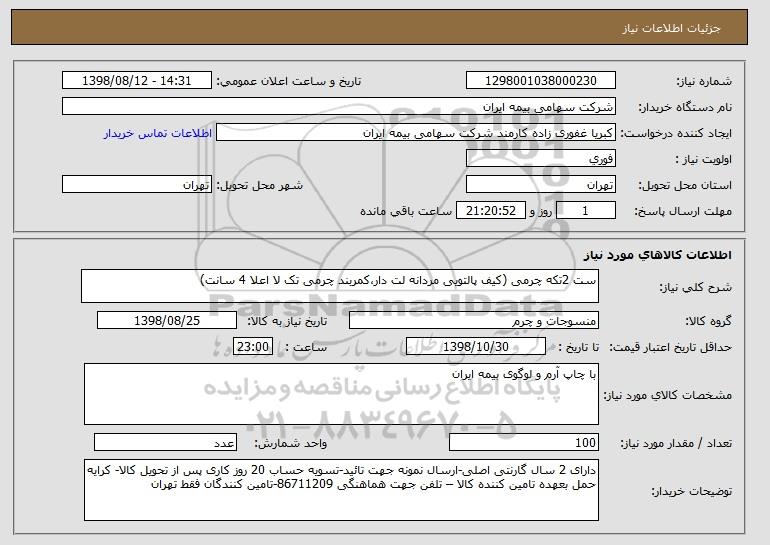The height and width of the screenshot is (545, 770).
Task: Click the header title 'جزئیات اطلاعات نیاز'
Action: 671,28
